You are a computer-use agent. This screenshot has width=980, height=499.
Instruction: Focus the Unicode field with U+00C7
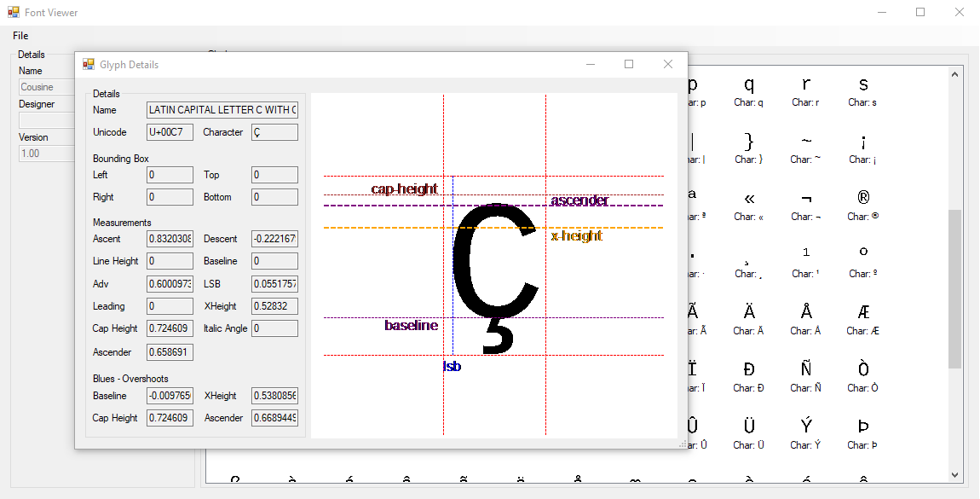[x=170, y=132]
